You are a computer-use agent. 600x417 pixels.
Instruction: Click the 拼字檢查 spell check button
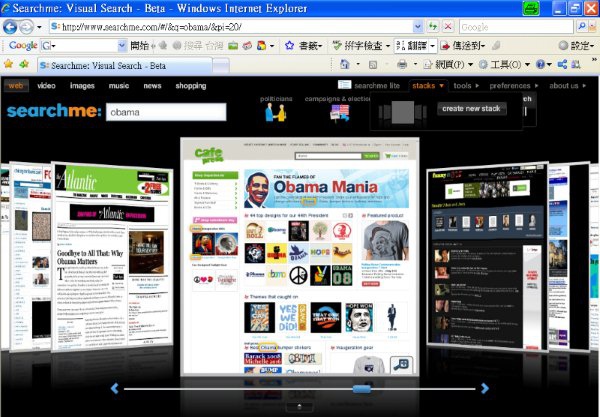[x=358, y=46]
